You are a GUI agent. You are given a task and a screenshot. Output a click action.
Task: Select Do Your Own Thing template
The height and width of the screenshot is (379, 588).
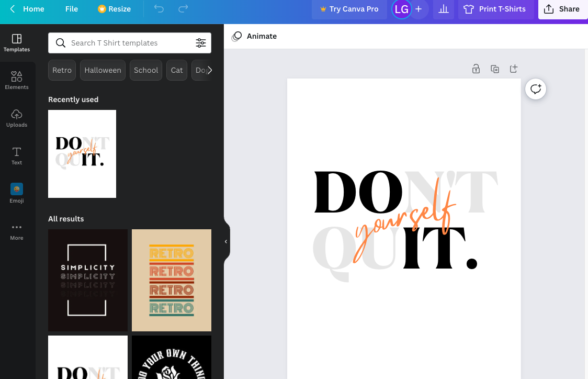click(x=172, y=357)
